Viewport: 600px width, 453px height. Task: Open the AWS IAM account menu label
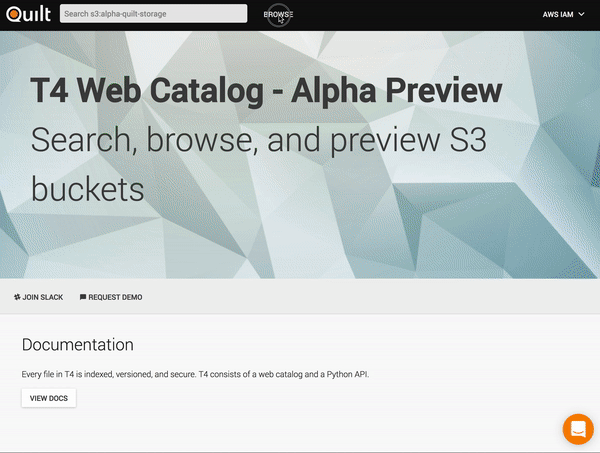558,15
